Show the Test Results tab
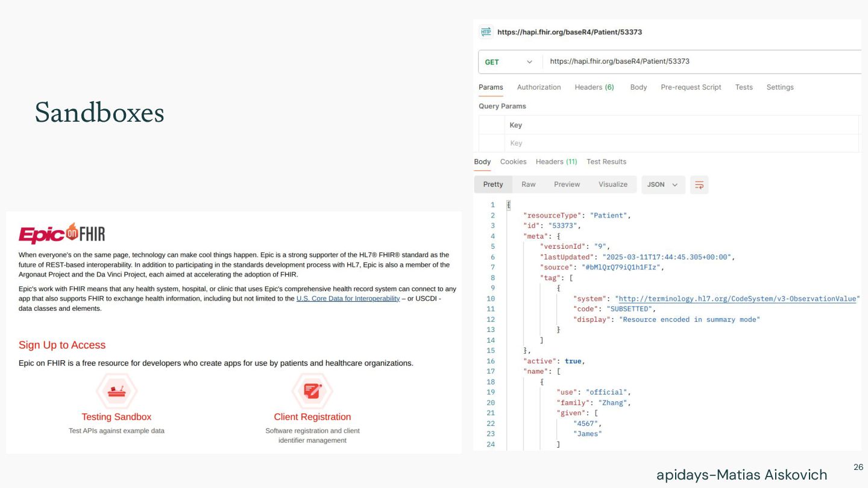Viewport: 868px width, 488px height. (606, 161)
